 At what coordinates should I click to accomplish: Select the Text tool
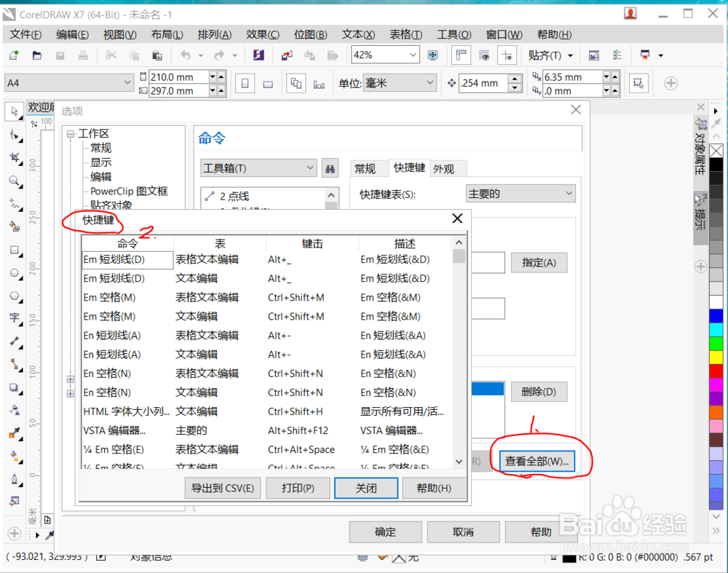tap(15, 319)
